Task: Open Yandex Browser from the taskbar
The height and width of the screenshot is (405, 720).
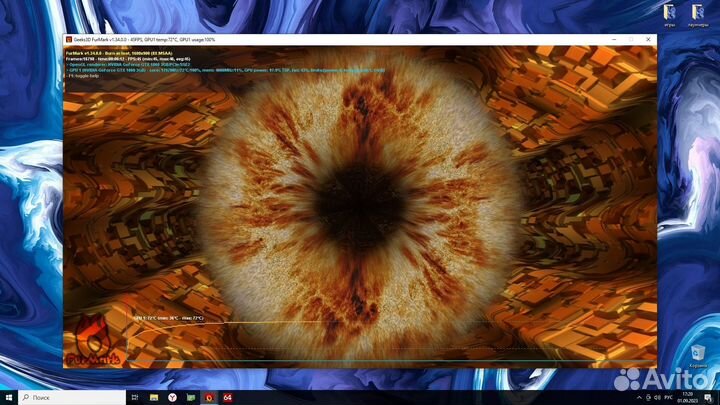Action: click(x=172, y=396)
